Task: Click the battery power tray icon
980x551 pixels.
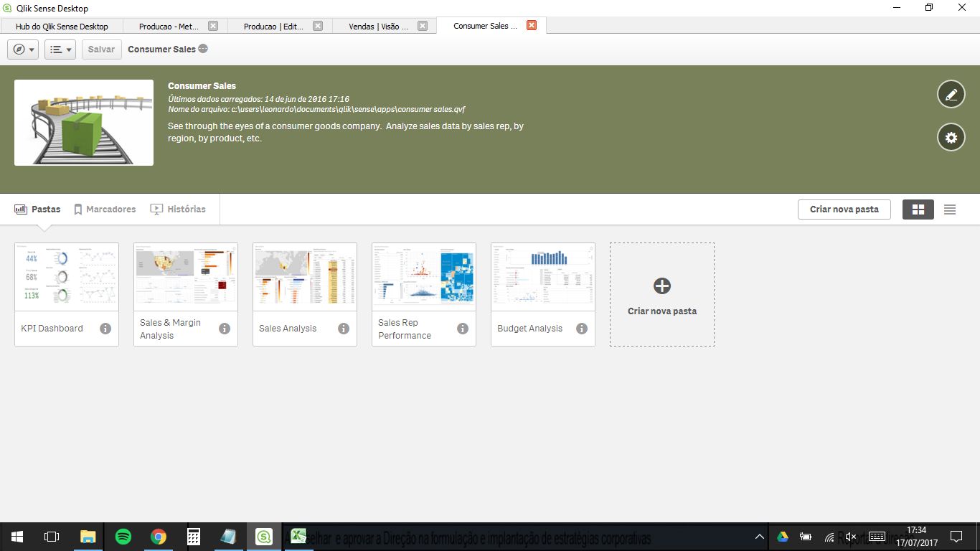Action: 806,537
